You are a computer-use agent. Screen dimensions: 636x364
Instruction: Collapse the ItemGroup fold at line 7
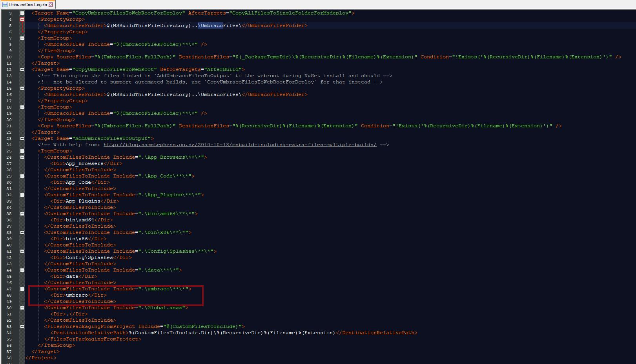(x=22, y=38)
